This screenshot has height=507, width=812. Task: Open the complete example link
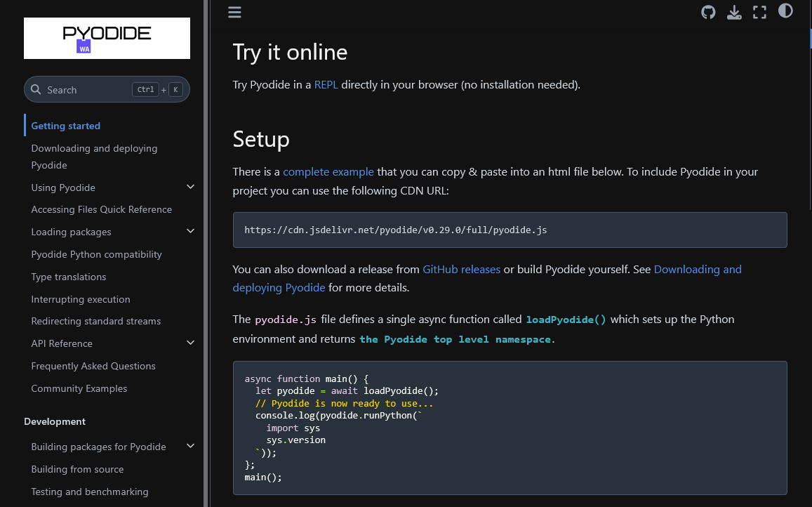pos(328,171)
